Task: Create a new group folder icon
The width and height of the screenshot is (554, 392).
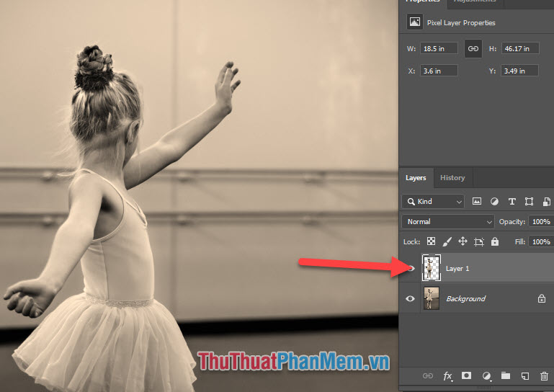Action: click(506, 375)
